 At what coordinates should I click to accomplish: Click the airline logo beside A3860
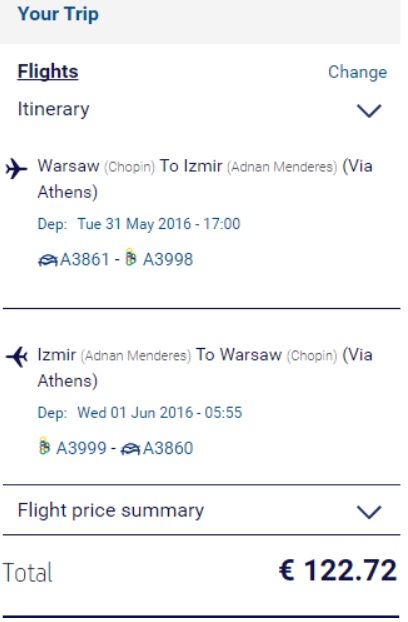(x=130, y=449)
